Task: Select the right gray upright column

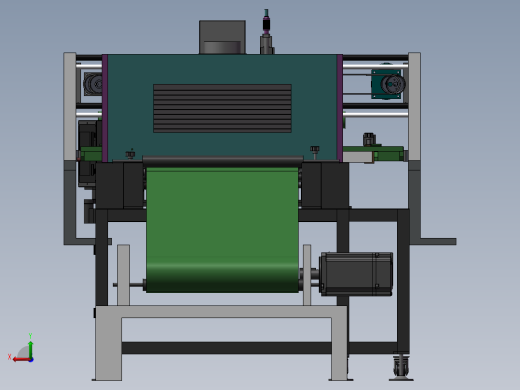Action: 414,107
